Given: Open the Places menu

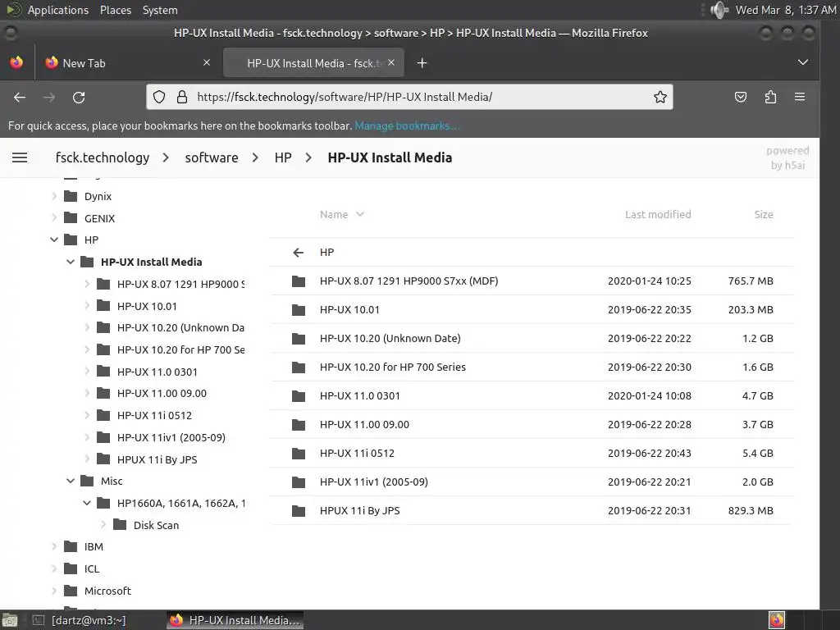Looking at the screenshot, I should tap(116, 10).
